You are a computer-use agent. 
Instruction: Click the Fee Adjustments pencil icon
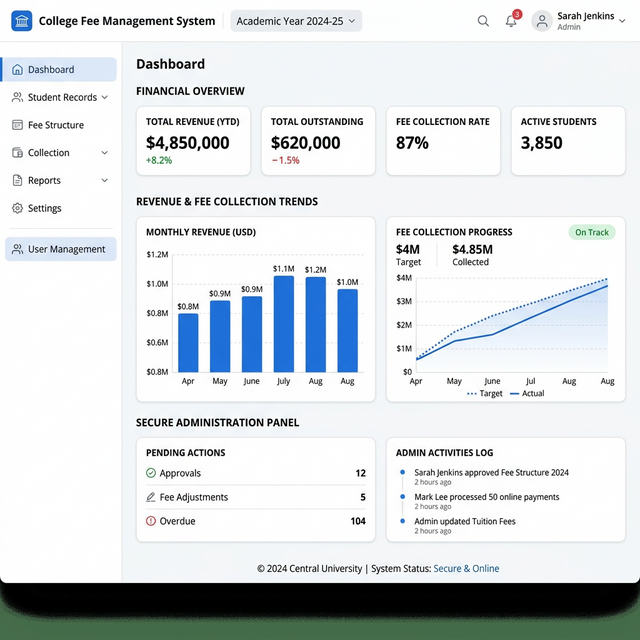[151, 497]
